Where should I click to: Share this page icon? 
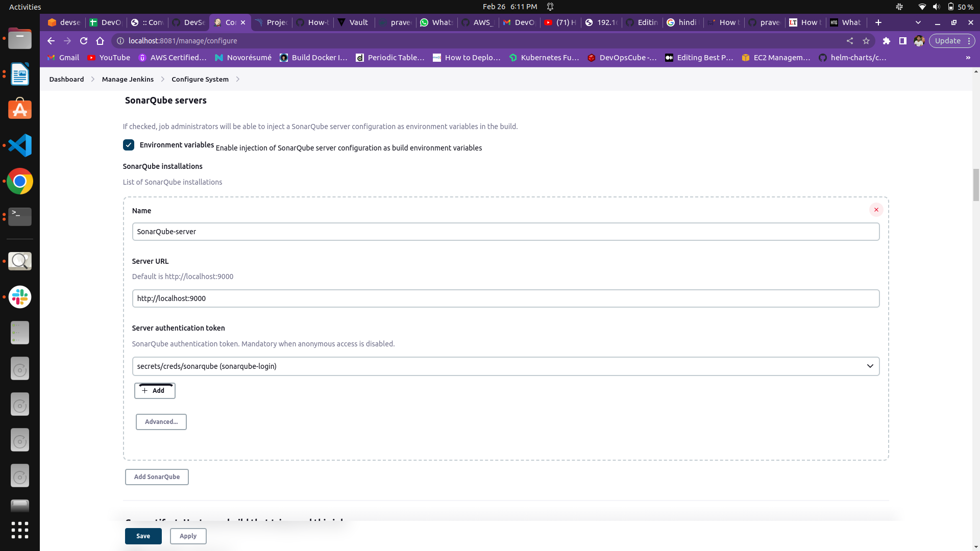tap(850, 41)
